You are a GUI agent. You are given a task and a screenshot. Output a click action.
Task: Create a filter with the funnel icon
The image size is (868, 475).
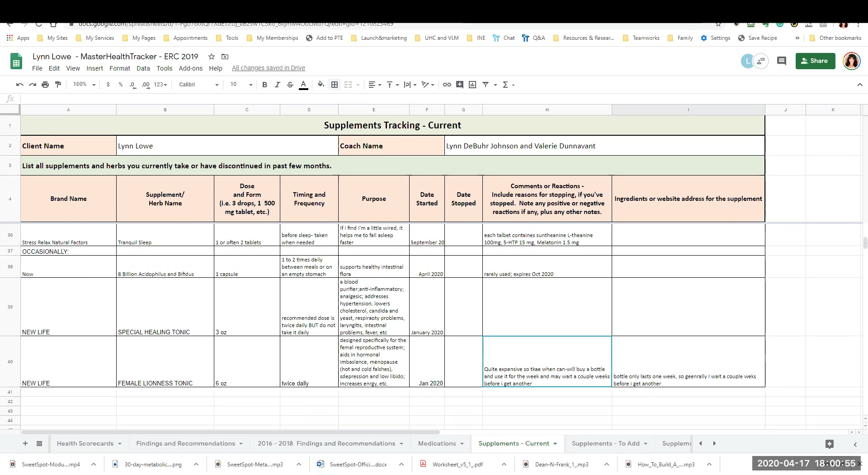[x=486, y=85]
